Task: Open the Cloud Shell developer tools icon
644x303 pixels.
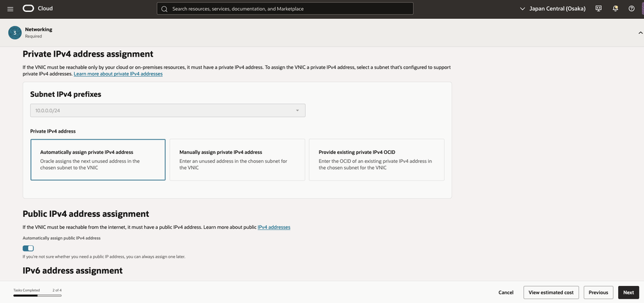Action: 599,9
